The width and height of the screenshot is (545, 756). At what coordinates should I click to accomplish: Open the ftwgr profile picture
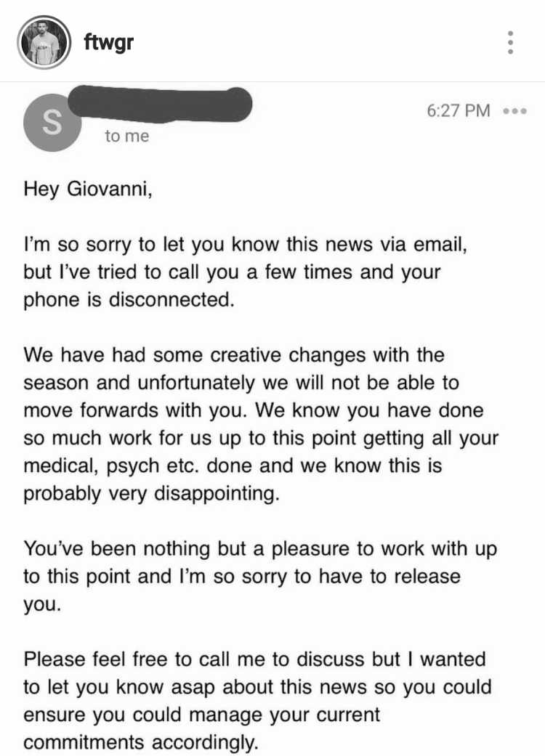coord(44,42)
